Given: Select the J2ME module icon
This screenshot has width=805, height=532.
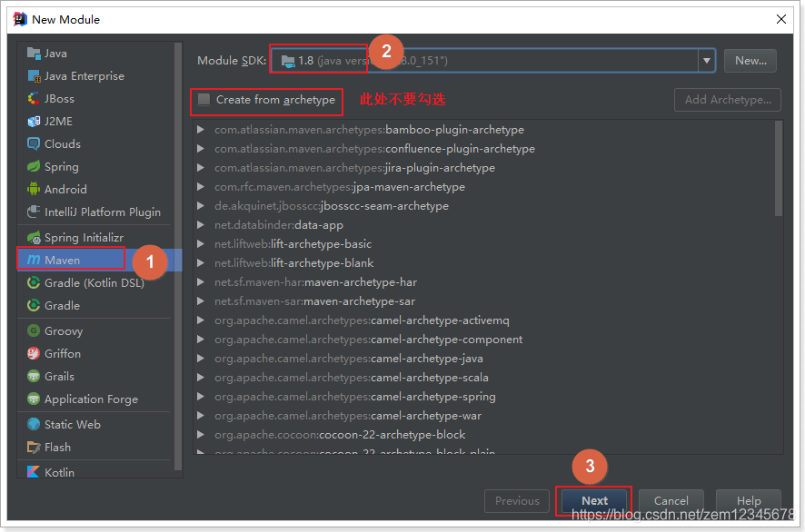Looking at the screenshot, I should pos(34,122).
